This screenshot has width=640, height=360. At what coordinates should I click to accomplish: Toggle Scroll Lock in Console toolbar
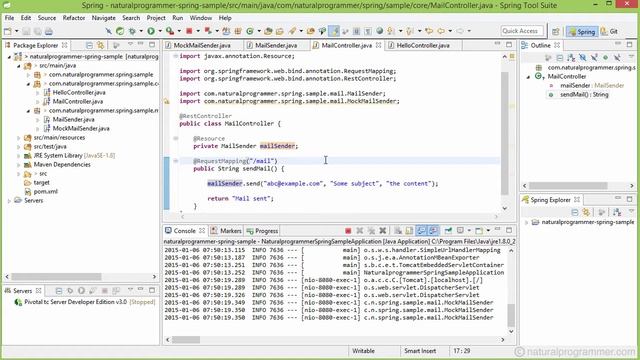pyautogui.click(x=409, y=231)
